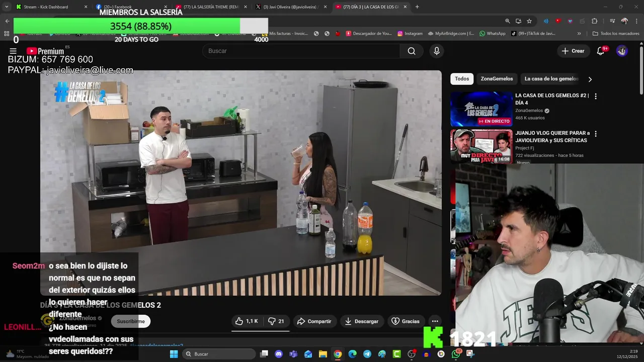Click the YouTube Premium logo

[45, 51]
